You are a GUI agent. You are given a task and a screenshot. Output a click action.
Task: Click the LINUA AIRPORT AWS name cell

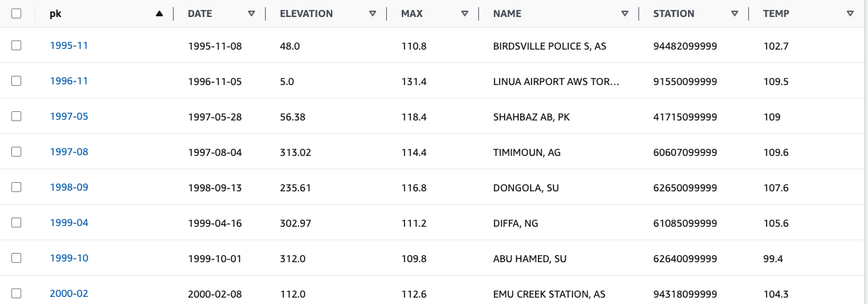[x=556, y=81]
